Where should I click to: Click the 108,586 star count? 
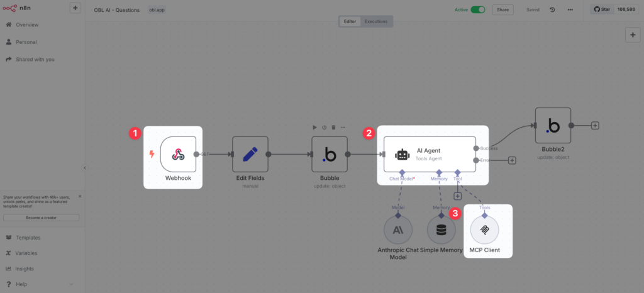627,9
